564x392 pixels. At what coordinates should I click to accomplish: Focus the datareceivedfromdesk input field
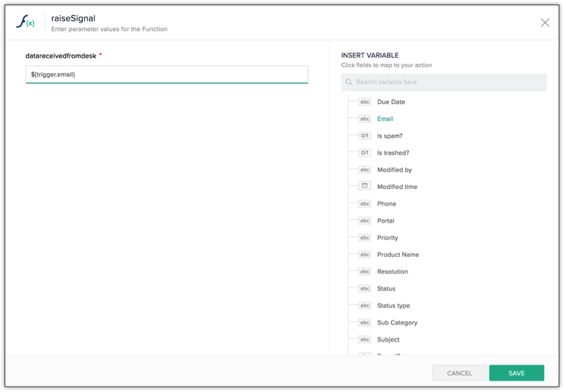point(166,75)
